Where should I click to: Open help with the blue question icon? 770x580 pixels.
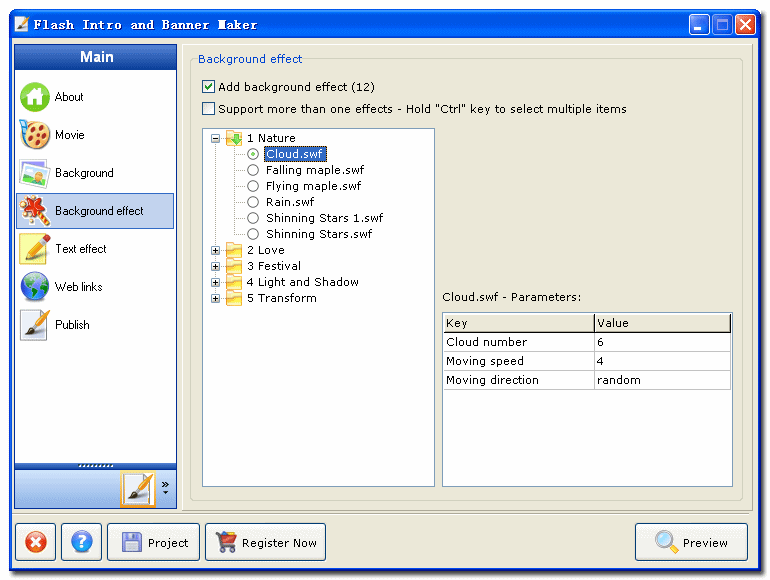pyautogui.click(x=82, y=542)
